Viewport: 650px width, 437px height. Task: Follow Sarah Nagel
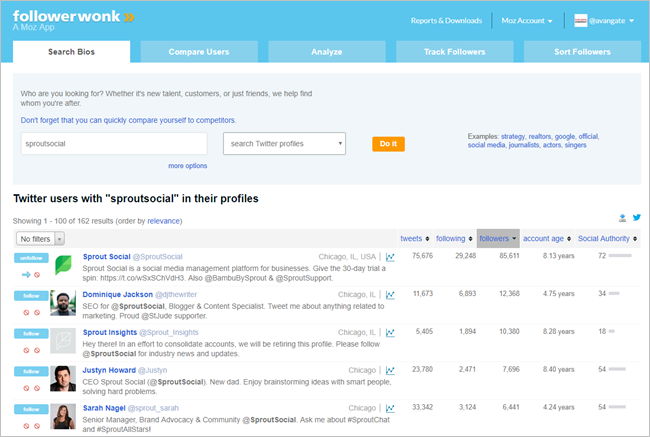(31, 409)
